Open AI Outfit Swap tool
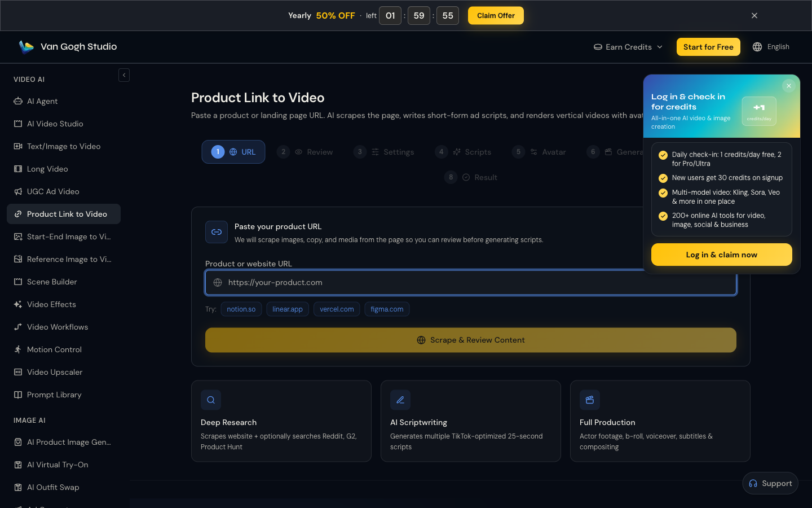The width and height of the screenshot is (812, 508). click(64, 487)
